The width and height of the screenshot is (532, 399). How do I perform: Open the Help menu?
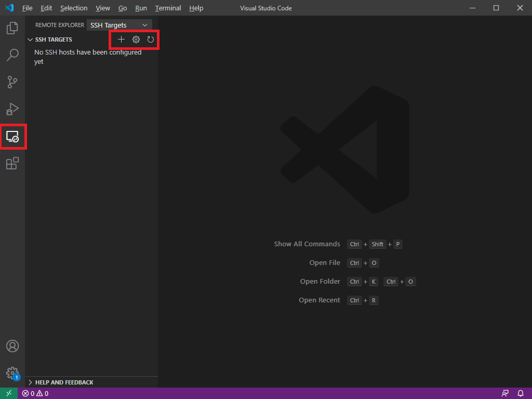click(196, 8)
